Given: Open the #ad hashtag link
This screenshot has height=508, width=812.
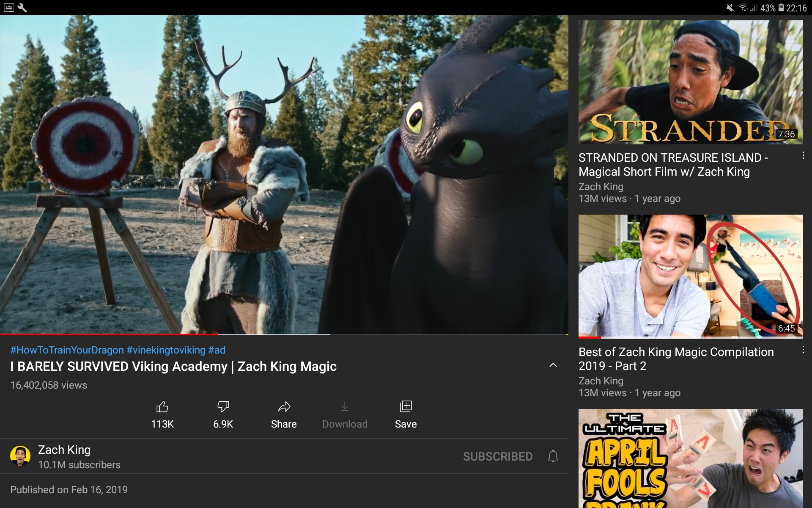Looking at the screenshot, I should (x=217, y=350).
